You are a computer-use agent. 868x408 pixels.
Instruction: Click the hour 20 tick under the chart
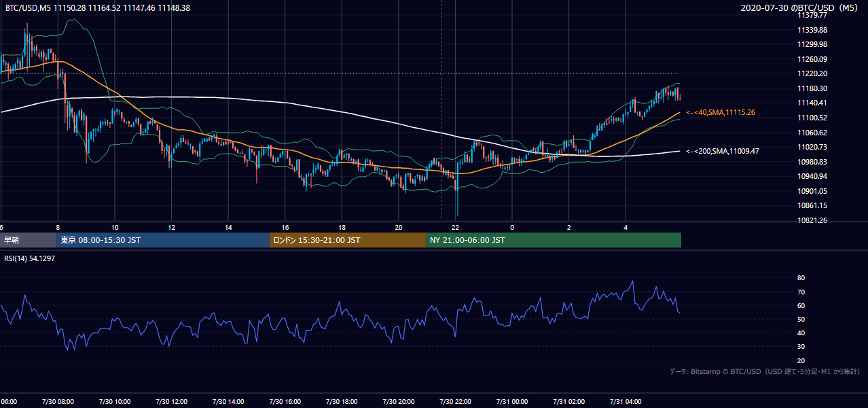click(399, 227)
